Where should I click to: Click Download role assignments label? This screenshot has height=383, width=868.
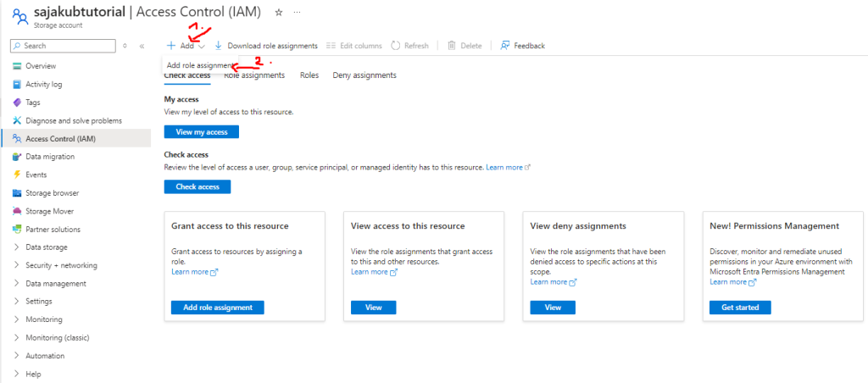tap(272, 46)
